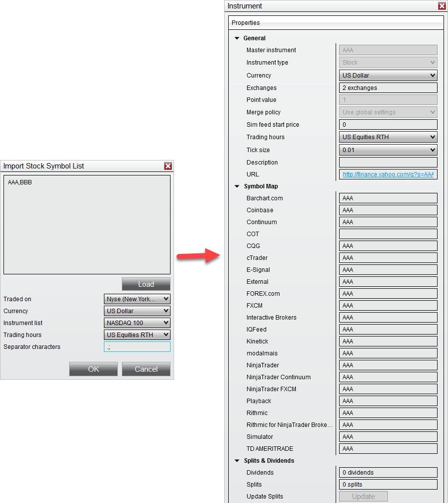Cancel the Import Stock Symbol List dialog

click(x=146, y=369)
